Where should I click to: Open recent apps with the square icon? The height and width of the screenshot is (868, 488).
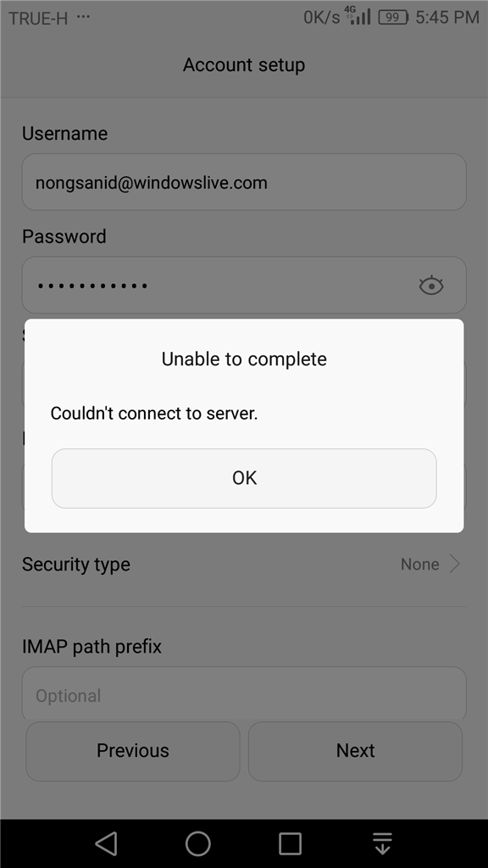(290, 843)
